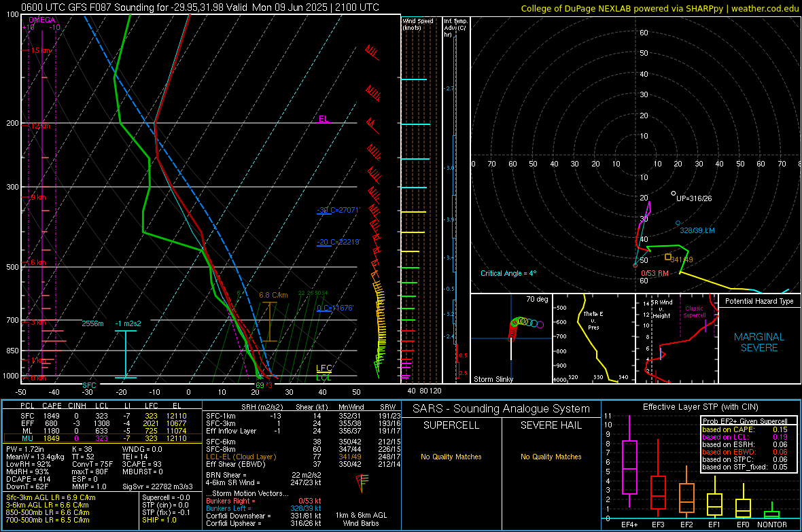Click the SHIP = 1.0 value
This screenshot has width=802, height=532.
(159, 520)
